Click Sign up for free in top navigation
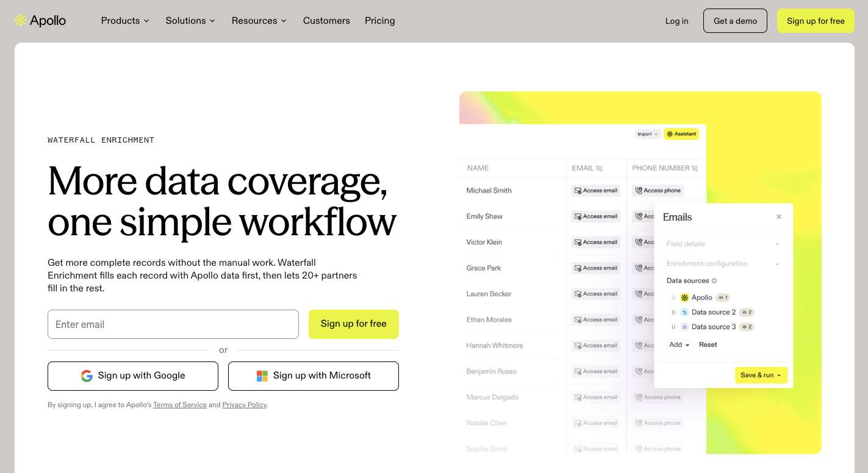The height and width of the screenshot is (473, 868). pyautogui.click(x=816, y=21)
